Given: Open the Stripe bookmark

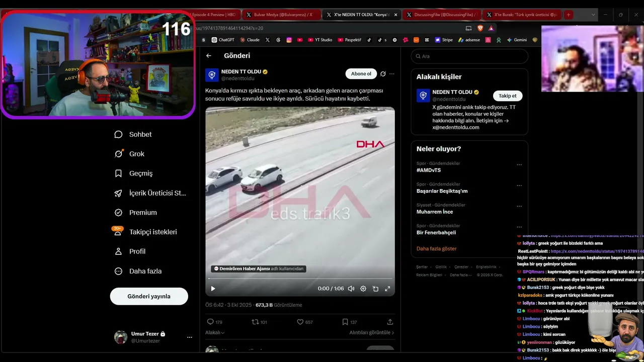Looking at the screenshot, I should coord(444,40).
